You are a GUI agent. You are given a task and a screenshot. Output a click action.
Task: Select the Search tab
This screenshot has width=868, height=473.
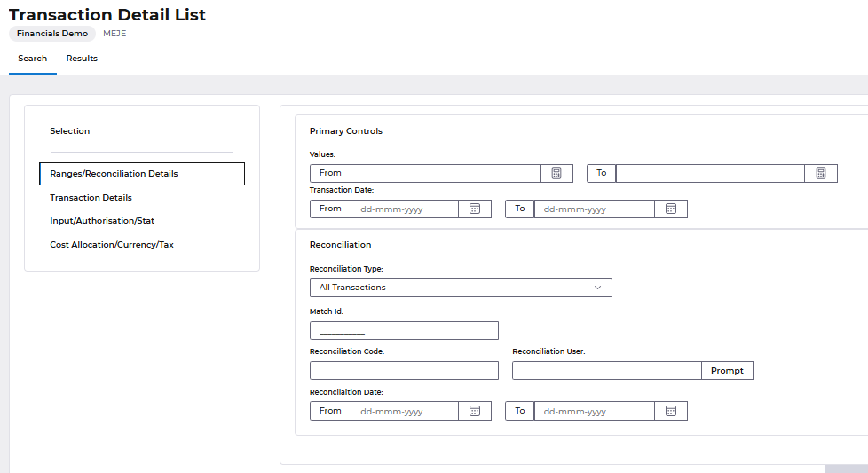[32, 59]
